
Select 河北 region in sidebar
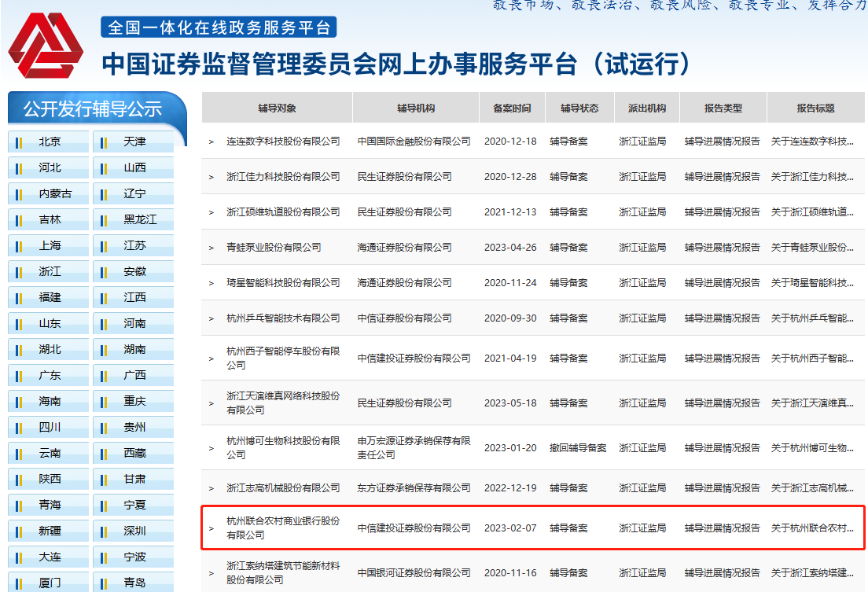coord(50,167)
